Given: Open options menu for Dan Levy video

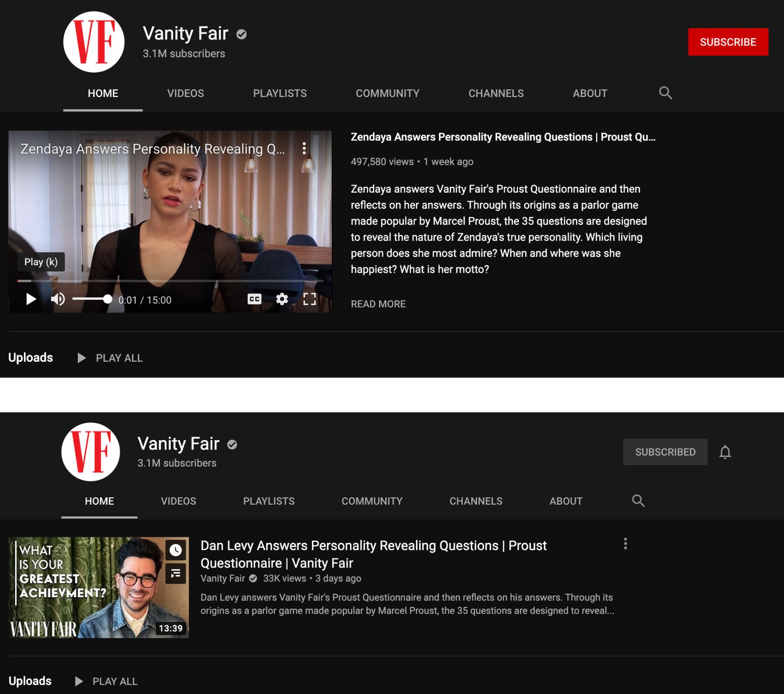Looking at the screenshot, I should (625, 543).
